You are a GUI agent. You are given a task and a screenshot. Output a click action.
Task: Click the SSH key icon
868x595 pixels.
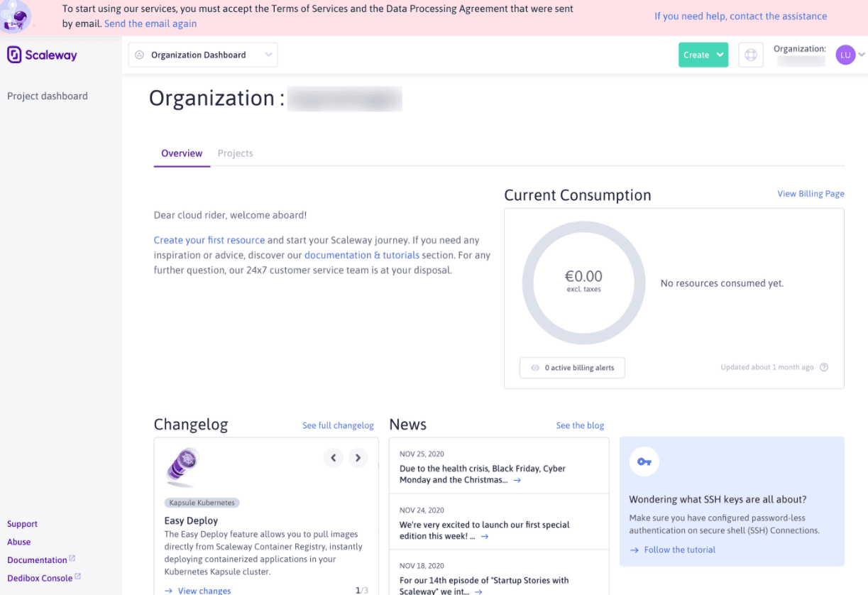click(644, 462)
